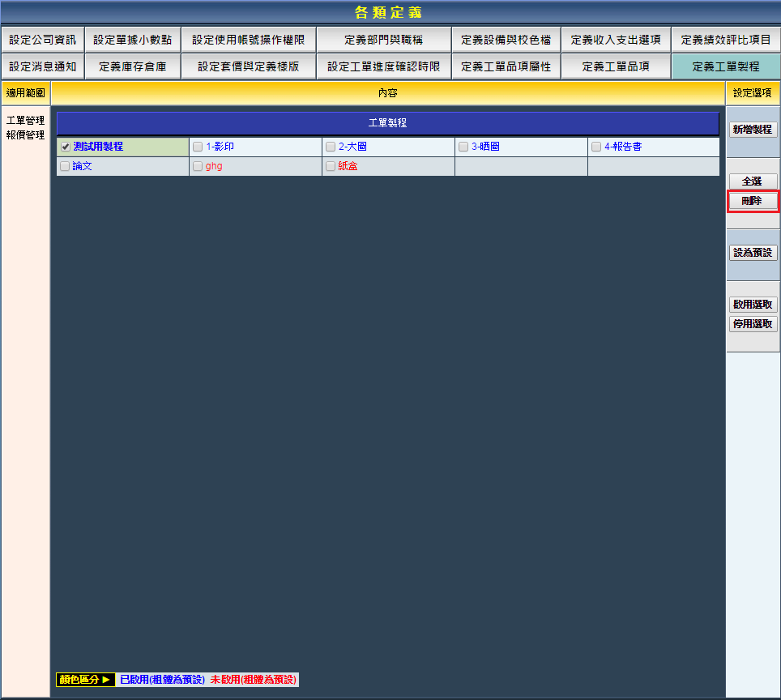Select the 定義績效評比項目 tab
This screenshot has height=700, width=781.
726,40
